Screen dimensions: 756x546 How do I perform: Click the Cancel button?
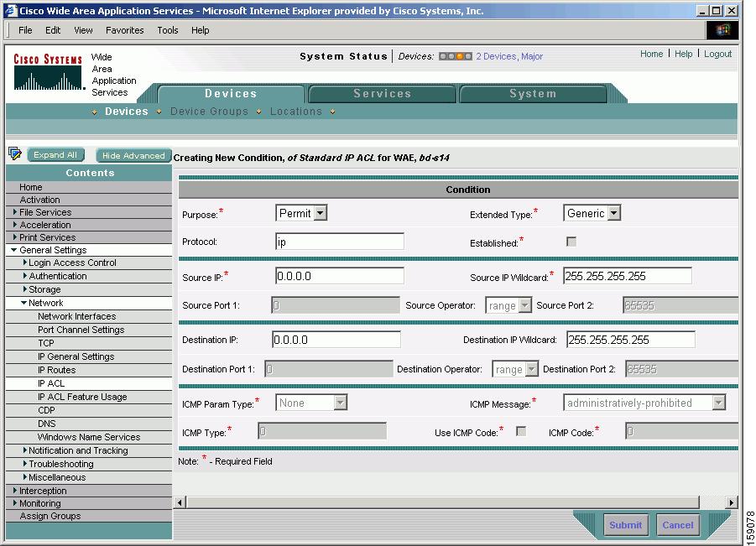click(x=677, y=525)
